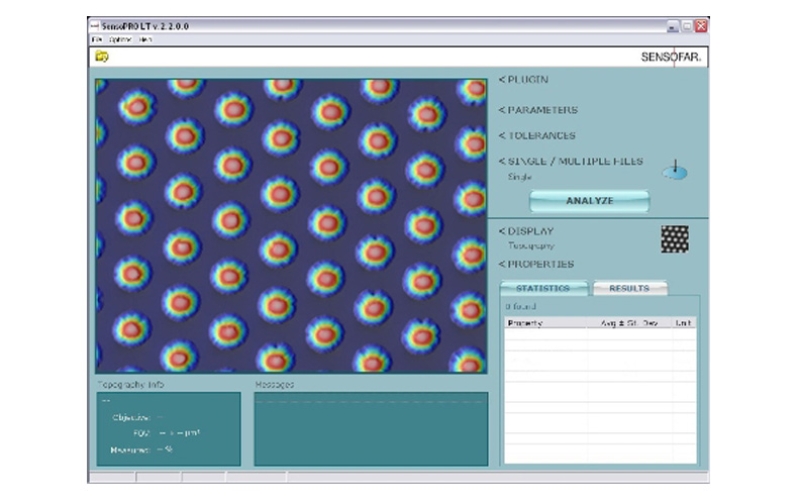Expand SINGLE / MULTIPLE FILES section
Viewport: 800px width, 500px height.
click(x=571, y=161)
